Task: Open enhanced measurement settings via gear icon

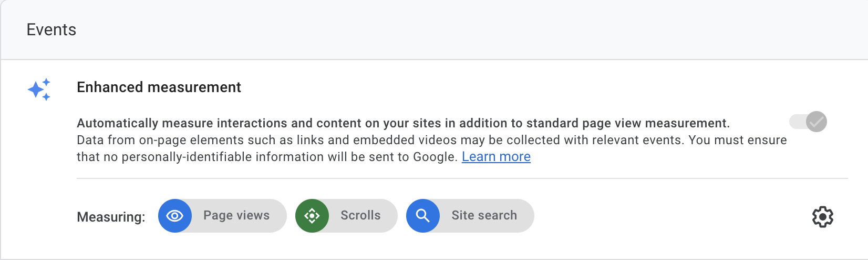Action: (x=823, y=217)
